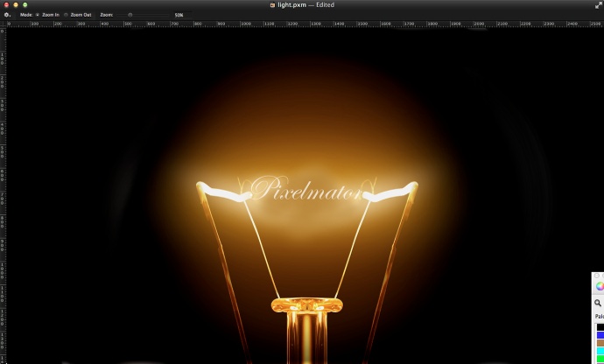Viewport: 604px width, 364px height.
Task: Click the light.pxm document icon in title bar
Action: 272,5
